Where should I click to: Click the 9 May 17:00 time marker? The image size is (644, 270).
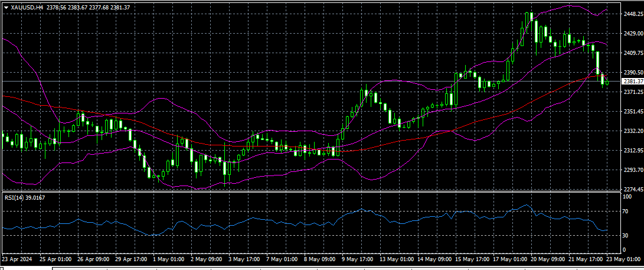357,259
